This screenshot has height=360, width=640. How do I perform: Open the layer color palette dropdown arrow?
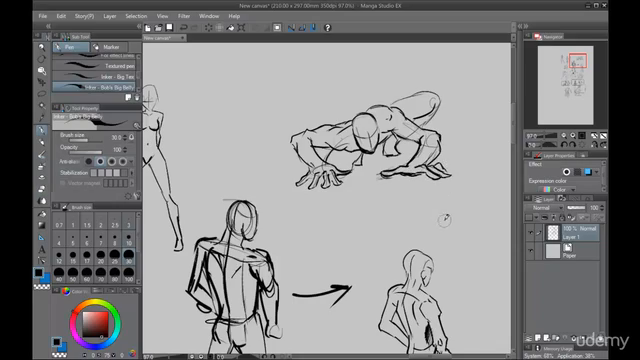[536, 218]
